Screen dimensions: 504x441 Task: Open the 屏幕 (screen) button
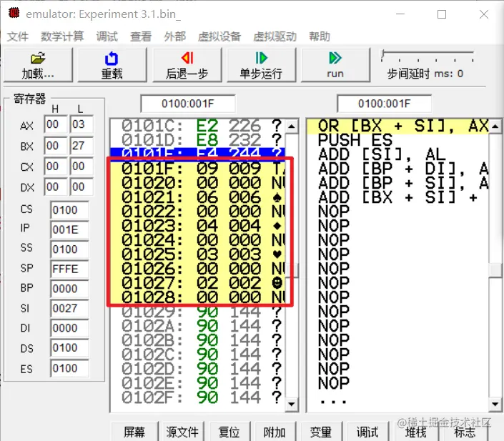134,432
